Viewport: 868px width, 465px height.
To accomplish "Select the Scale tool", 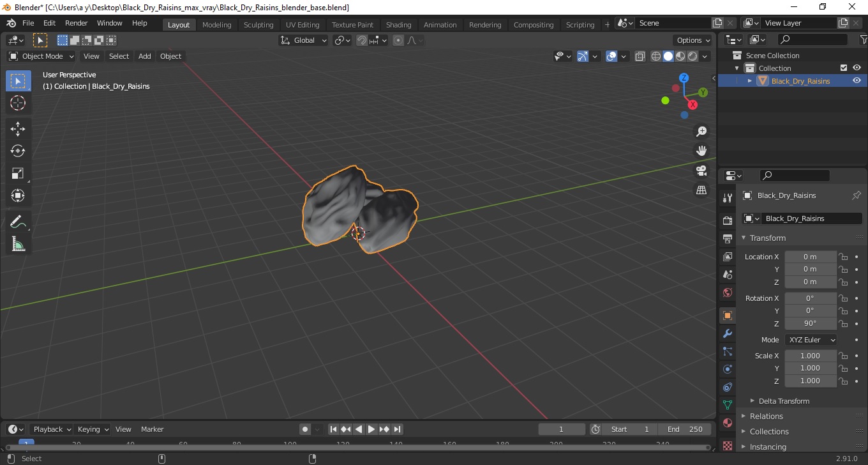I will click(x=18, y=173).
